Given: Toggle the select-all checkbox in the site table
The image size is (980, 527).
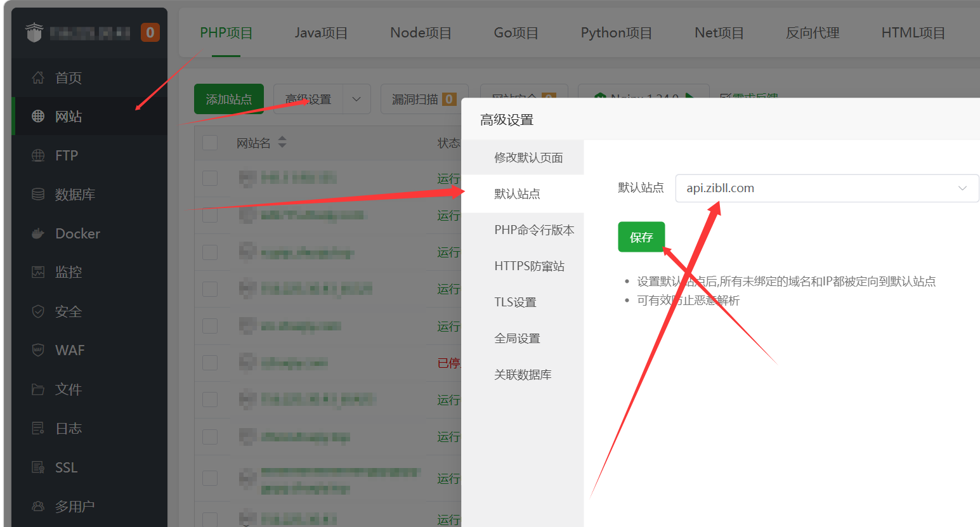Looking at the screenshot, I should click(x=210, y=143).
